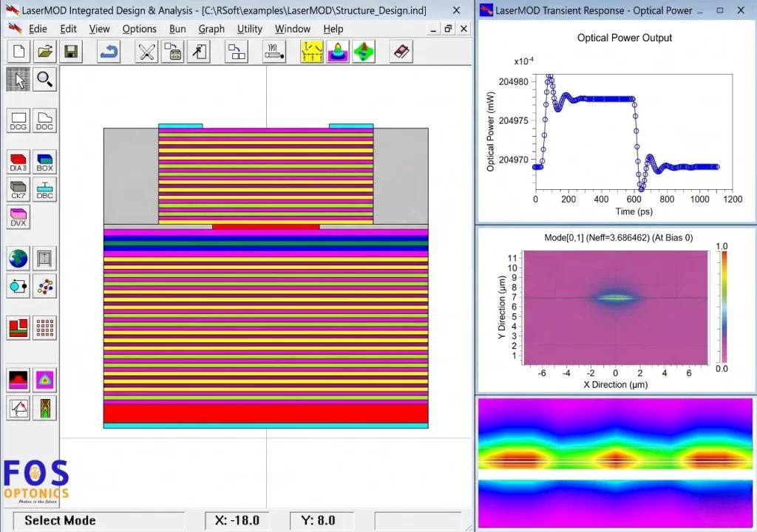
Task: Open the Options menu
Action: tap(139, 29)
